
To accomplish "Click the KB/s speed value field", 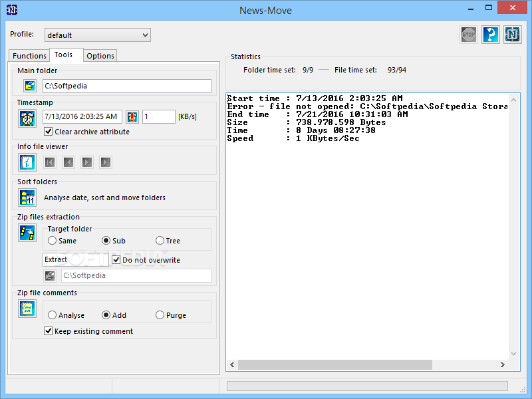I will point(159,117).
